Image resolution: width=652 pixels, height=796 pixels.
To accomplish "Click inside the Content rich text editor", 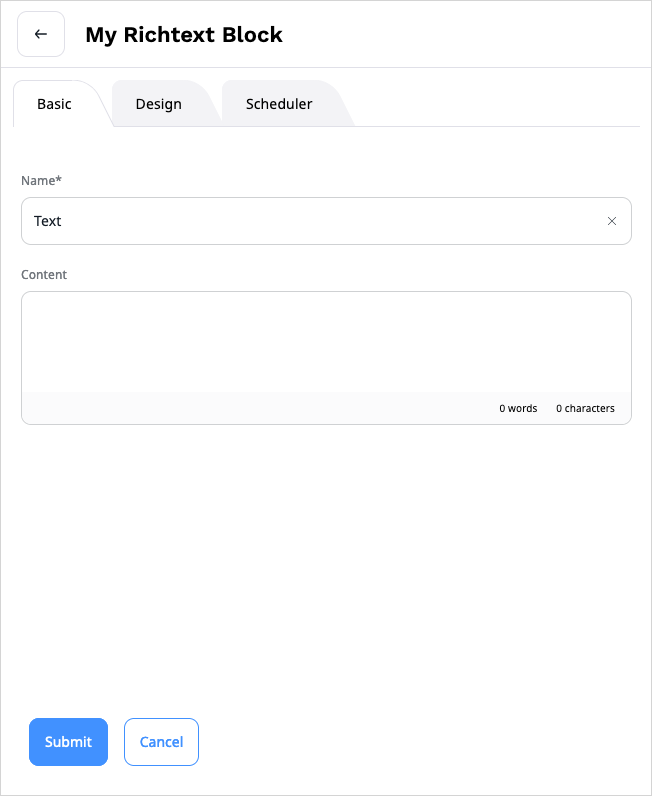I will coord(326,341).
